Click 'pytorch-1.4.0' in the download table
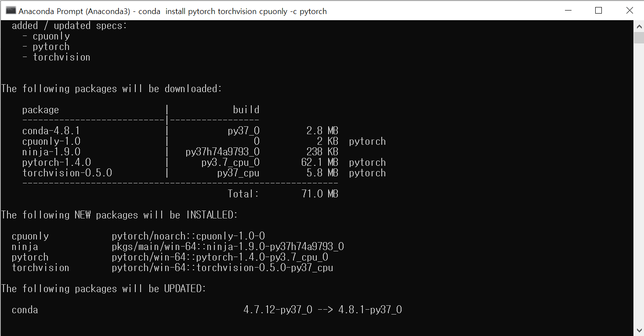644x336 pixels. pos(57,163)
